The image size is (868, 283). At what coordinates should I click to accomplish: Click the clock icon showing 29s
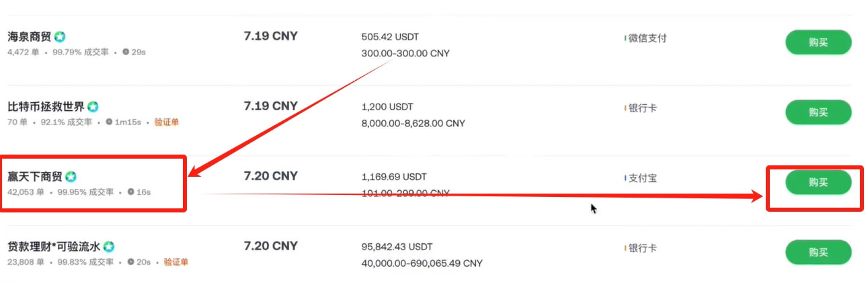coord(126,52)
